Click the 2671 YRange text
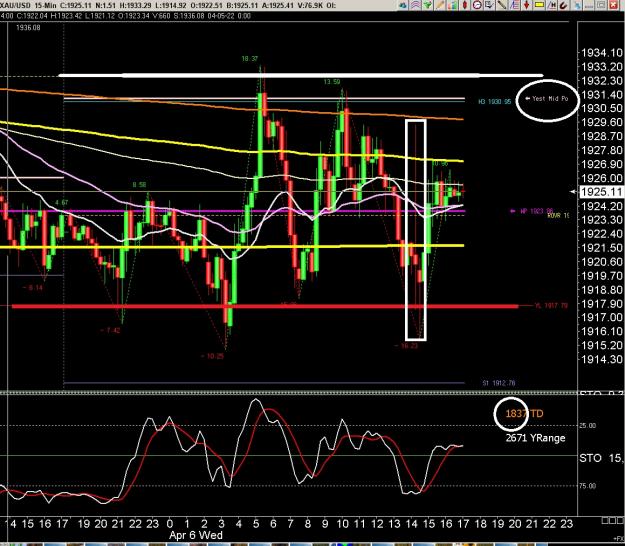 535,438
